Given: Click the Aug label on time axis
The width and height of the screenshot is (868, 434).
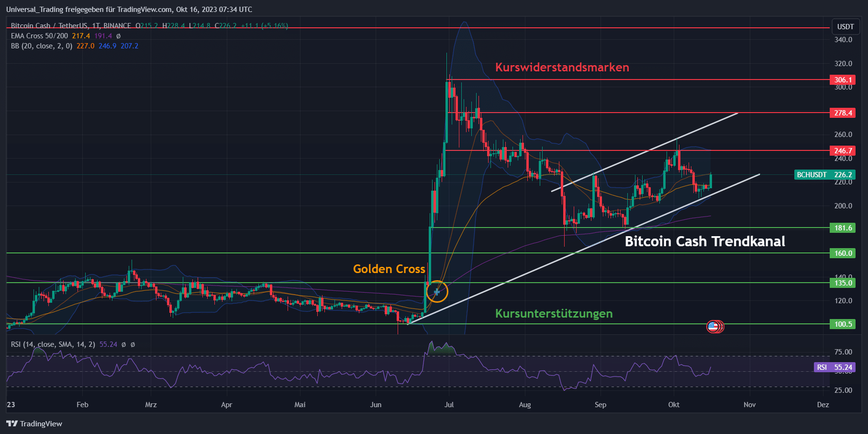Looking at the screenshot, I should point(525,405).
